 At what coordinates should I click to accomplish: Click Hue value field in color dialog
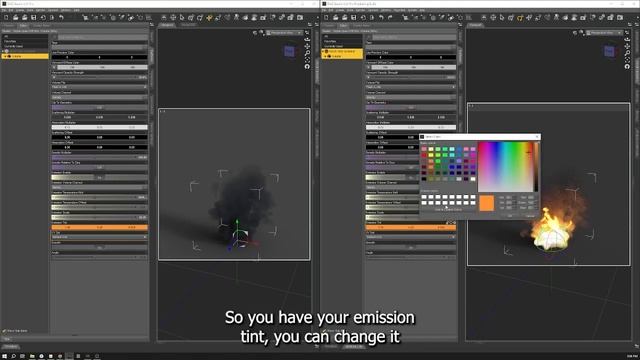click(509, 198)
